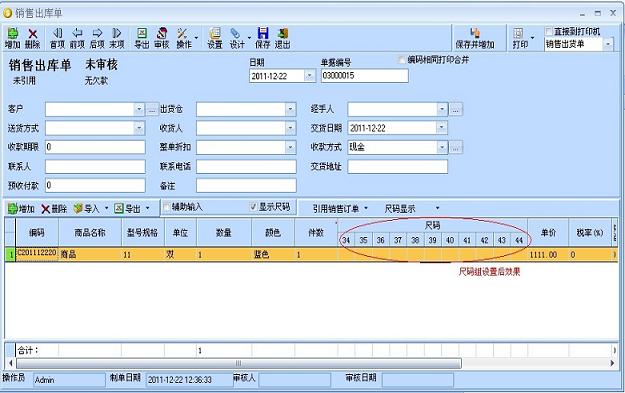Click the 联系电话 input field
The image size is (625, 393).
pyautogui.click(x=246, y=167)
